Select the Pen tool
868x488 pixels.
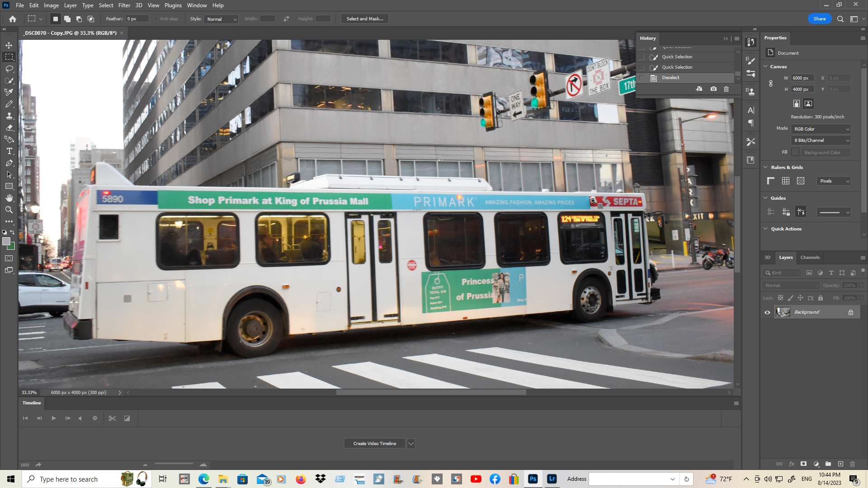[9, 163]
